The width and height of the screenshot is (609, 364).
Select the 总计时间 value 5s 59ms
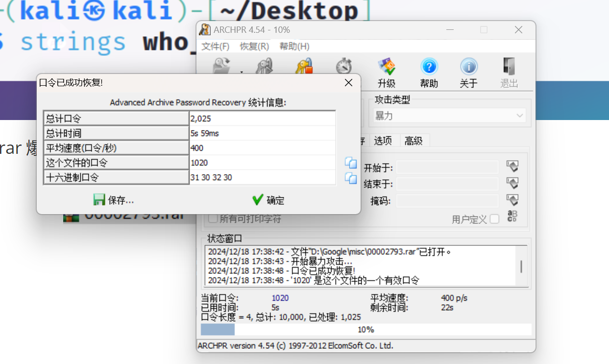click(x=263, y=133)
